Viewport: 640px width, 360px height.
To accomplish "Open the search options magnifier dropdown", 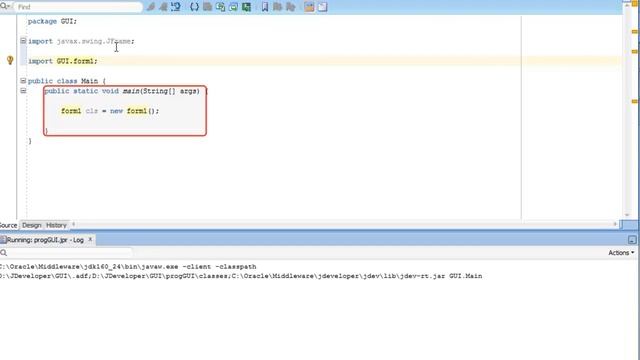I will click(5, 7).
